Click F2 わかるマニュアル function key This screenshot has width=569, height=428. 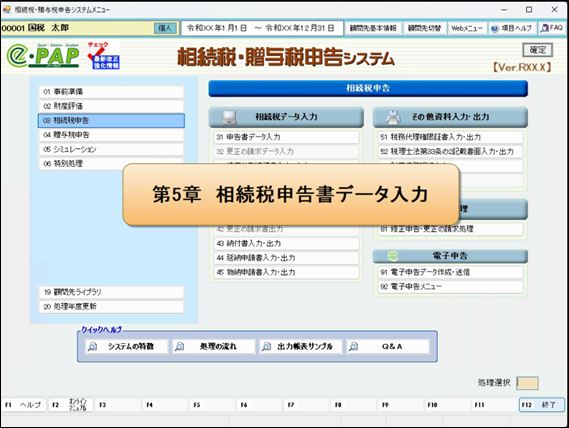tap(70, 405)
